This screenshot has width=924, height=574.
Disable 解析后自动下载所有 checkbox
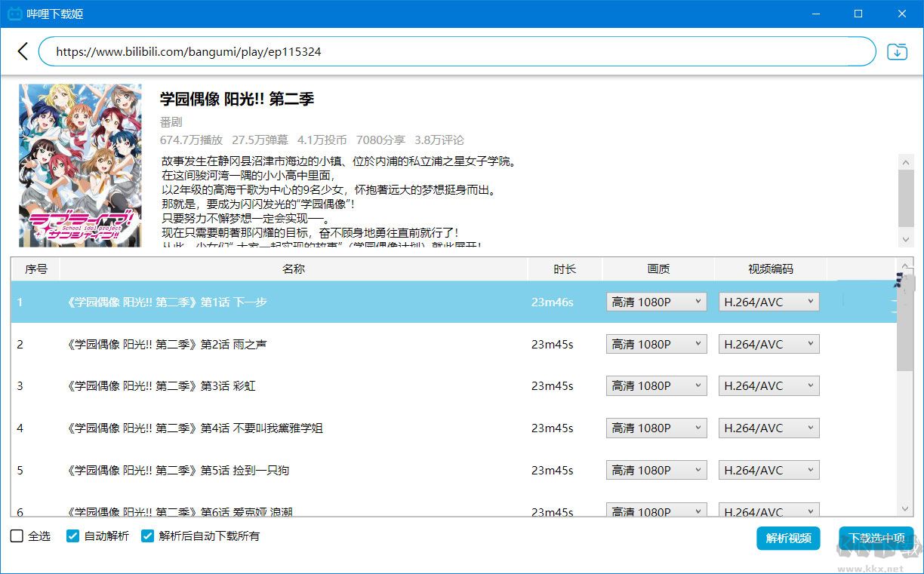(x=147, y=536)
